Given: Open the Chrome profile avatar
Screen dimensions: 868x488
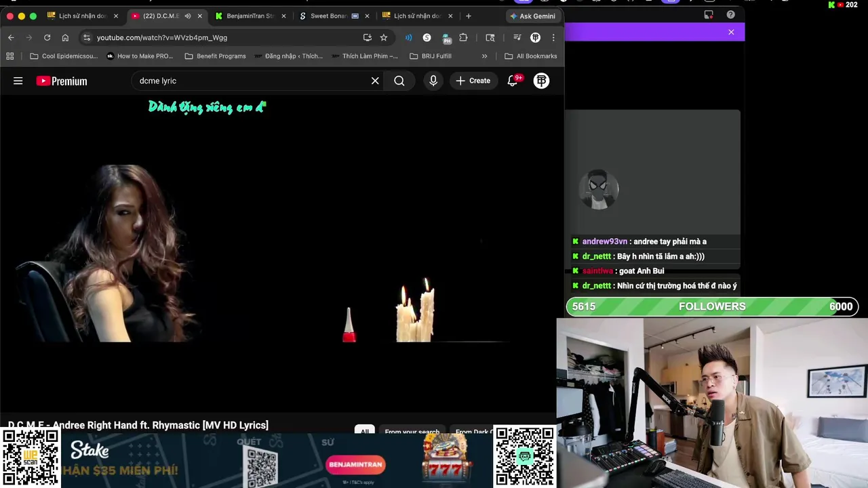Looking at the screenshot, I should tap(535, 37).
